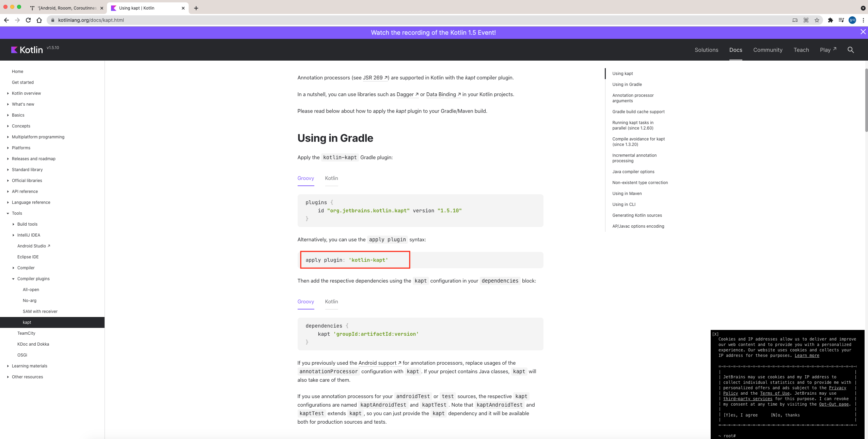The width and height of the screenshot is (868, 439).
Task: Bookmark this page with the star icon
Action: coord(817,20)
